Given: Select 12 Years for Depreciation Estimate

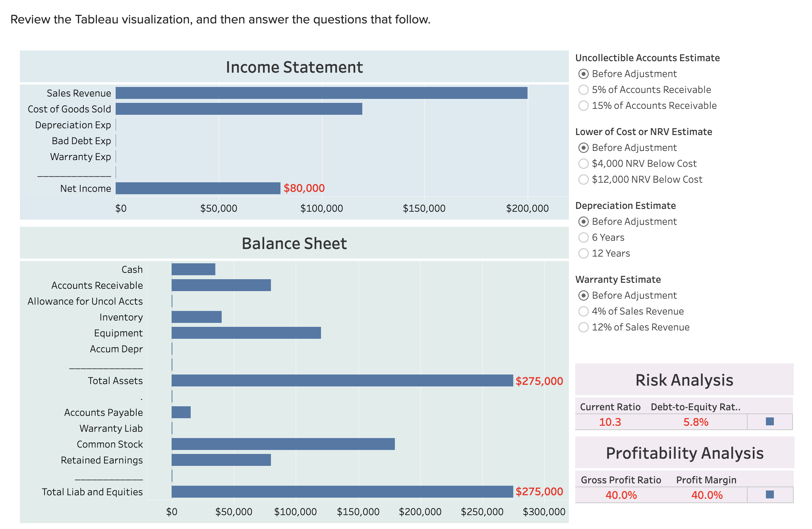Looking at the screenshot, I should (583, 253).
